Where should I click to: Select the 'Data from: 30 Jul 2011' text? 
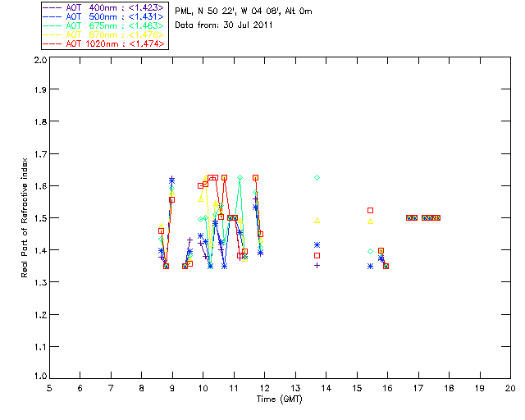[x=224, y=25]
